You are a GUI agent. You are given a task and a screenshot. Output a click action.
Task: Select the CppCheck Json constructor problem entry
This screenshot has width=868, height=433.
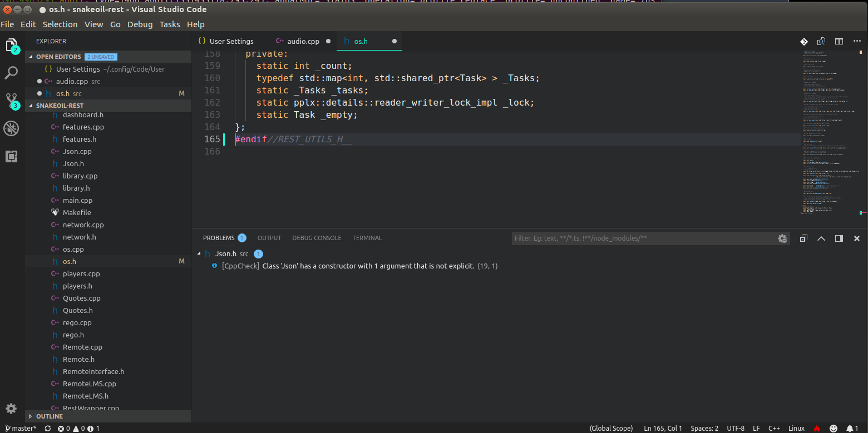(x=359, y=266)
